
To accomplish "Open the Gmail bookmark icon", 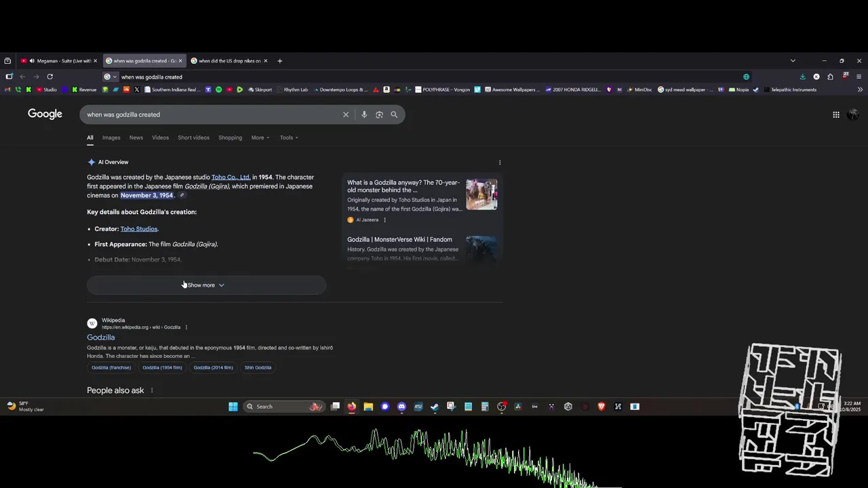I will pos(7,89).
